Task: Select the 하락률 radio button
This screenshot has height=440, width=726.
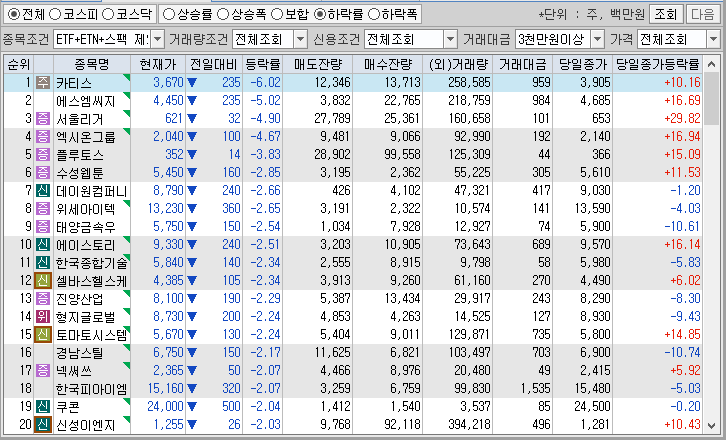Action: [319, 14]
